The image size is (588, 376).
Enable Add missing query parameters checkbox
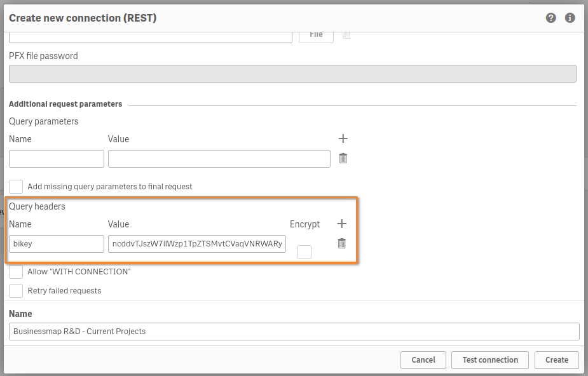tap(16, 187)
